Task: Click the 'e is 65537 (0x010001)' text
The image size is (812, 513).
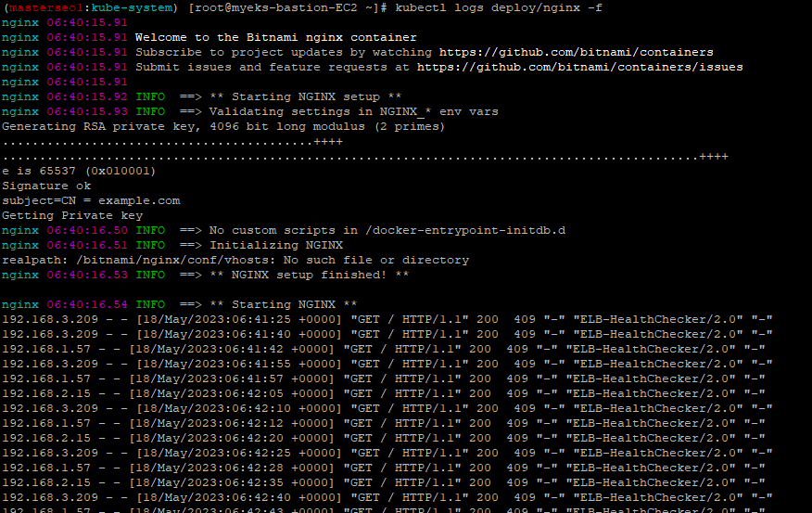Action: (79, 171)
